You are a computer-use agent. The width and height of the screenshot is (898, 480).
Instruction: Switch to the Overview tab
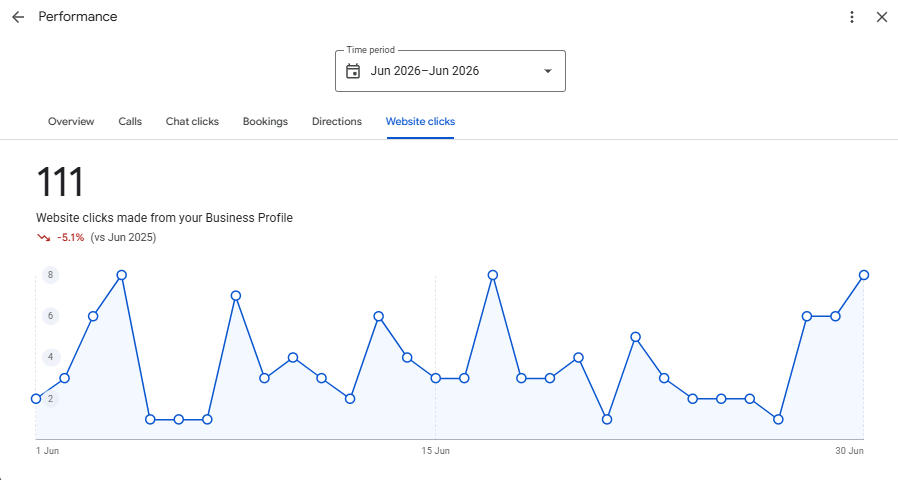pyautogui.click(x=71, y=121)
